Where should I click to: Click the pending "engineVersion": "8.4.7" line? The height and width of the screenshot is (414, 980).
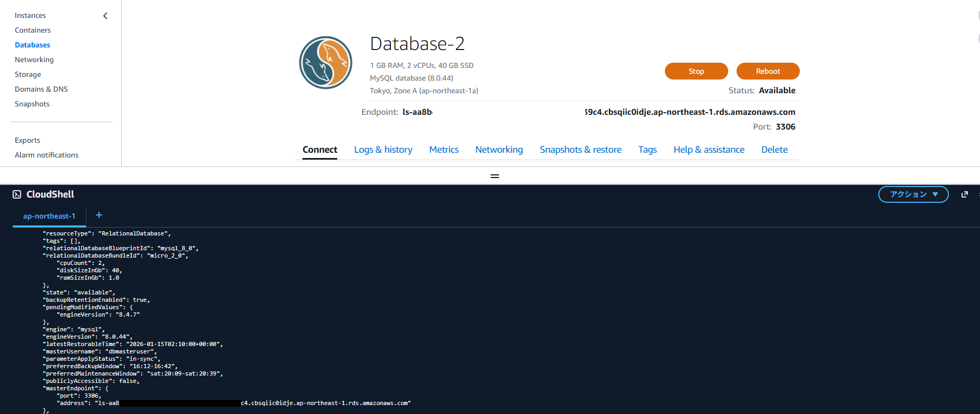[x=98, y=314]
